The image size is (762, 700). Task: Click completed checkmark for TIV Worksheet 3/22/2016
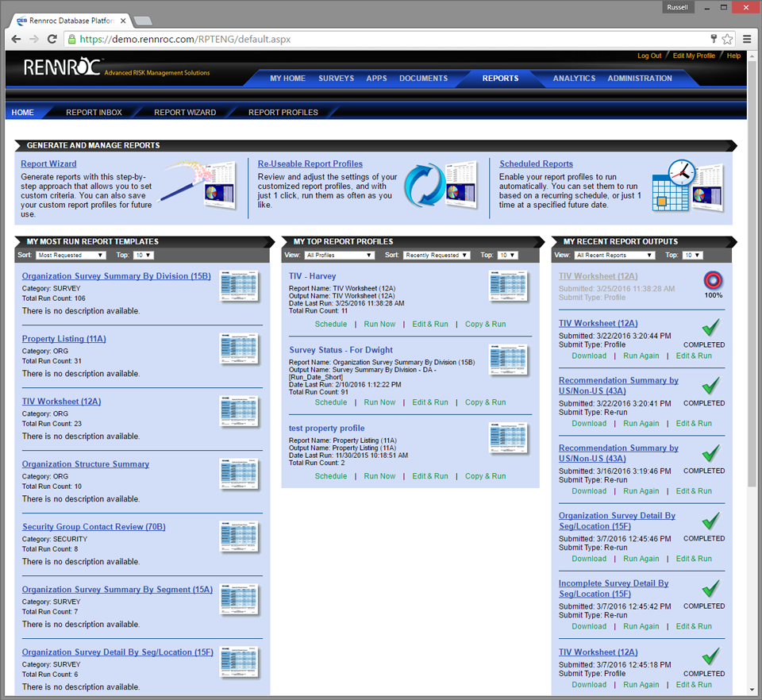(711, 328)
